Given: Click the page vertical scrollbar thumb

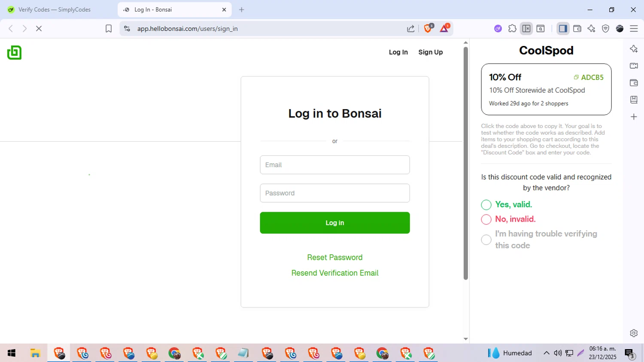Looking at the screenshot, I should 466,163.
